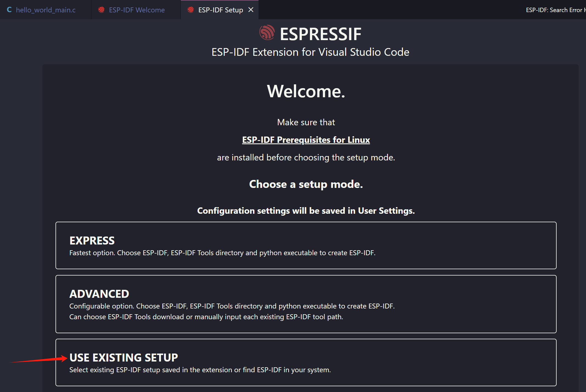Select the USE EXISTING SETUP option
The width and height of the screenshot is (586, 392).
pyautogui.click(x=306, y=363)
